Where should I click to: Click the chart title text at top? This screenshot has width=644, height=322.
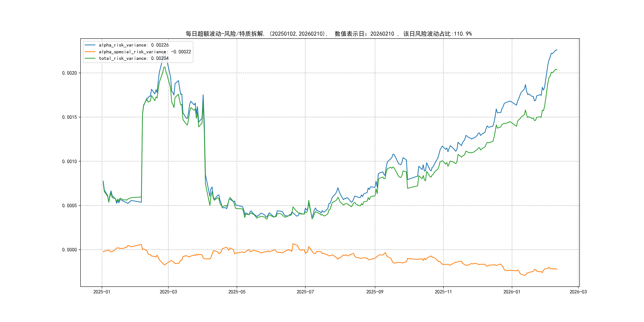click(329, 34)
